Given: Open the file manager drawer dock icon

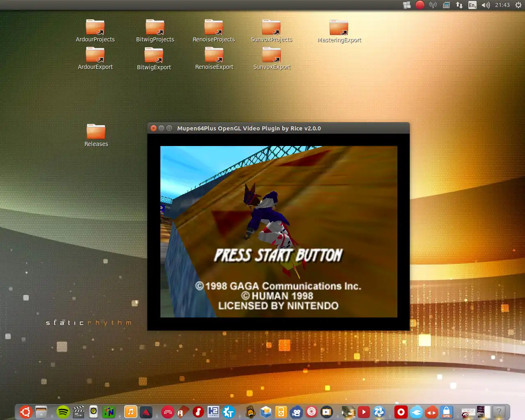Looking at the screenshot, I should 41,412.
